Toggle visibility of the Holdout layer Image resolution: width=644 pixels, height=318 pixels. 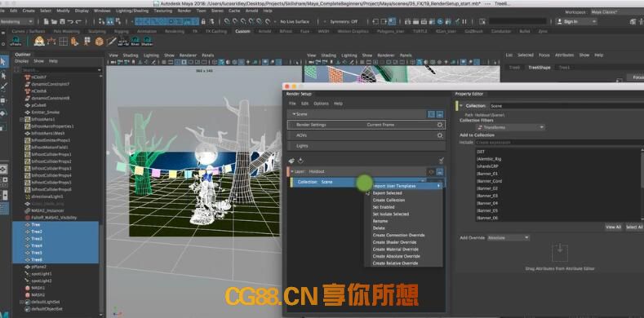pos(431,172)
